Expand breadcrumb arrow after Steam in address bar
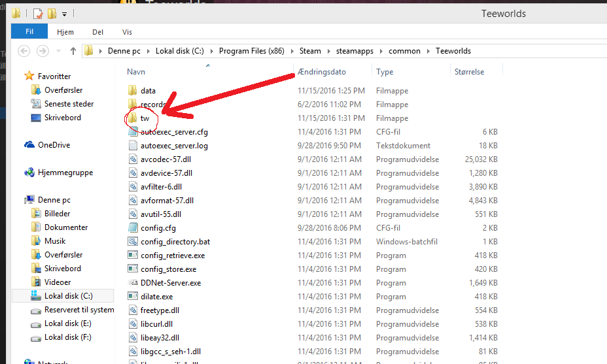Screen dimensions: 607x364 328,51
